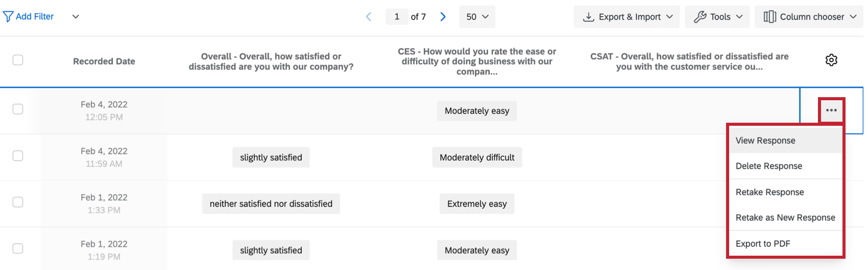
Task: Sort by the Recorded Date column header
Action: [x=104, y=61]
